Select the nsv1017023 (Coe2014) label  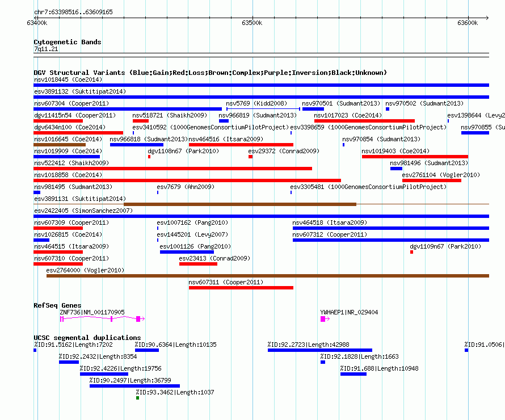click(348, 115)
